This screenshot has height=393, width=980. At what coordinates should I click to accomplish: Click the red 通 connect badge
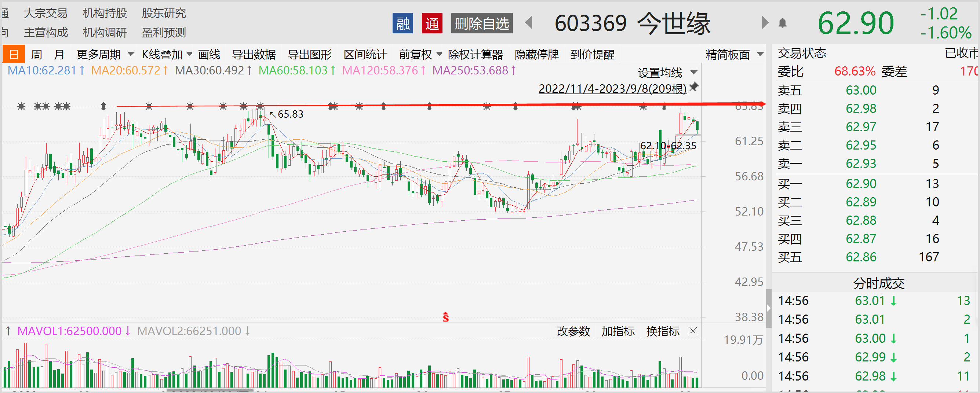432,23
